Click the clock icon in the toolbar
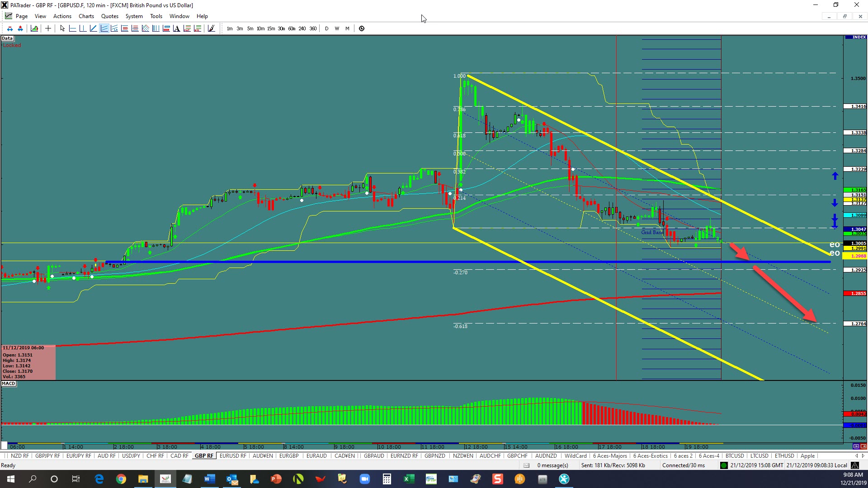 coord(362,28)
